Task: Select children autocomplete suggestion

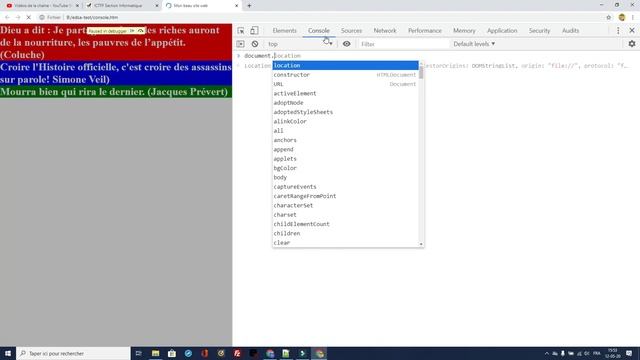Action: [x=345, y=233]
